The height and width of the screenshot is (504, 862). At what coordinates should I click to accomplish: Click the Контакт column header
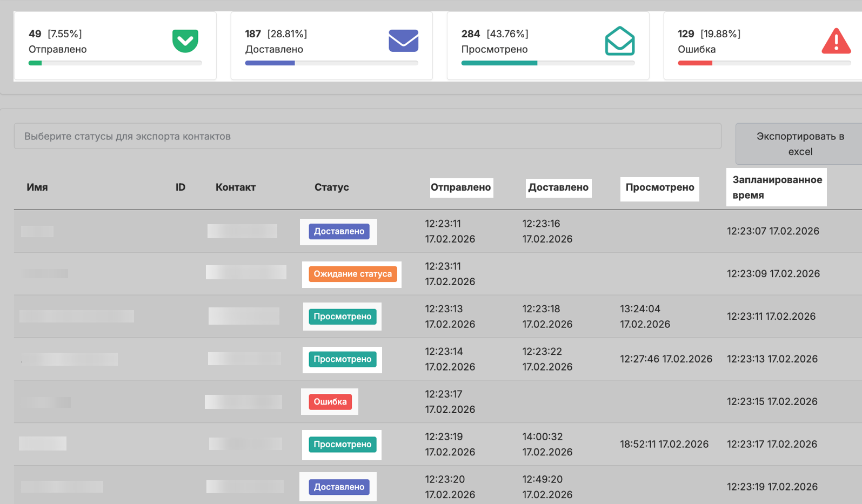coord(235,187)
